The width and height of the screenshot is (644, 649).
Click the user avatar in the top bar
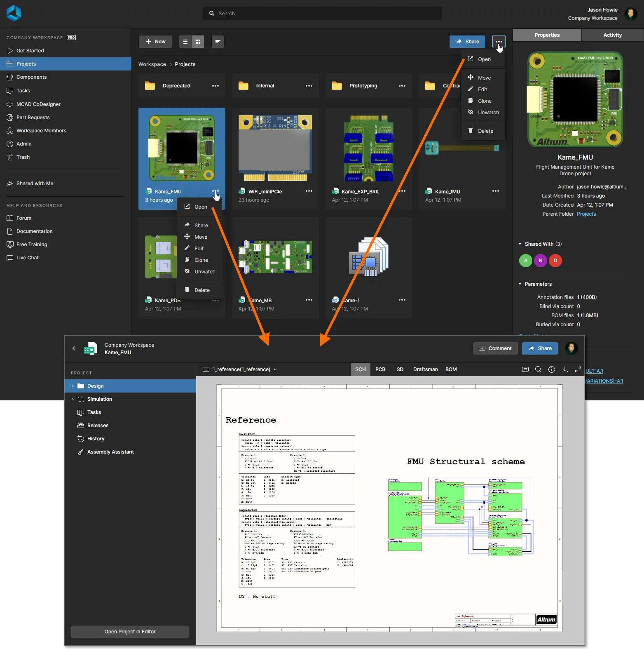(x=630, y=14)
